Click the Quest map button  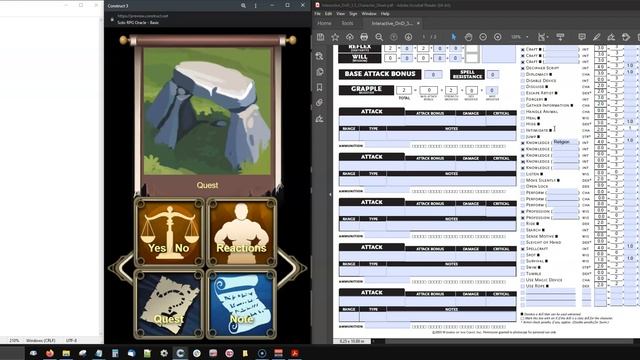coord(169,304)
